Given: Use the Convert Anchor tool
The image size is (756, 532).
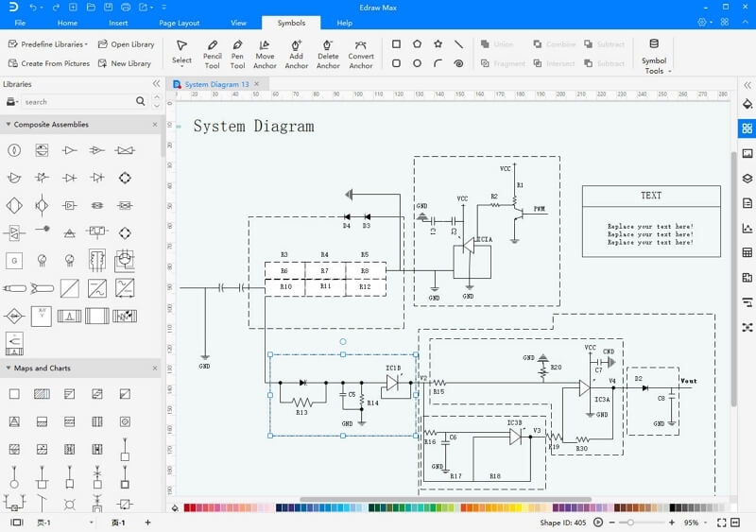Looking at the screenshot, I should [x=361, y=53].
